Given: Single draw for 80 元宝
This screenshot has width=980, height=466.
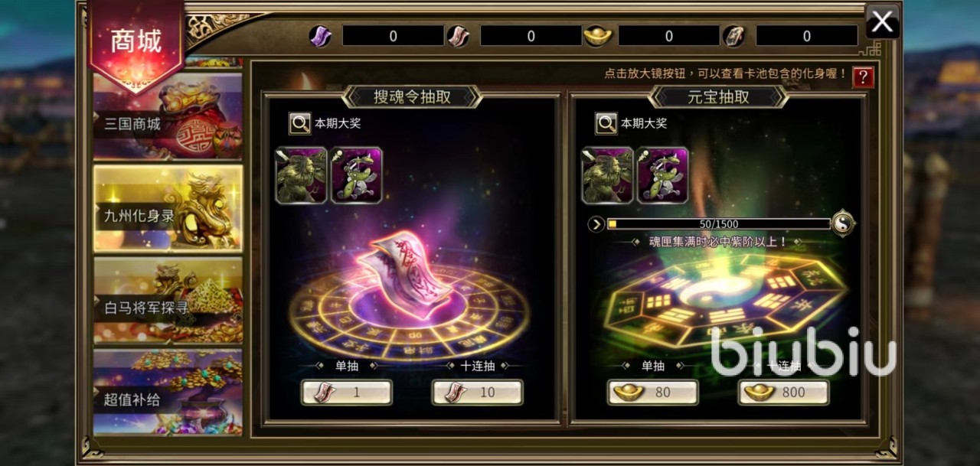Looking at the screenshot, I should coord(652,393).
